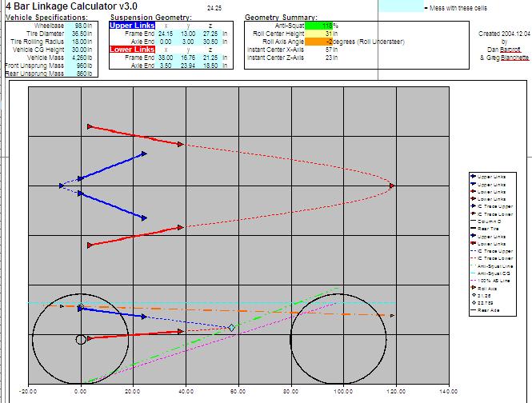The height and width of the screenshot is (403, 532).
Task: Select Upper Links Axle End y cell 3.00
Action: point(188,42)
